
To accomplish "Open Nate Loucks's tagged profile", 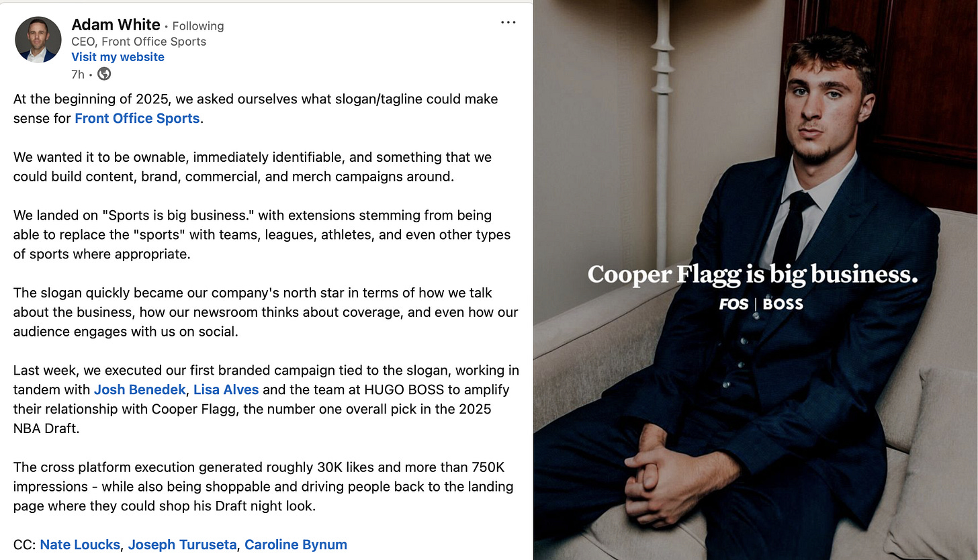I will pos(80,545).
